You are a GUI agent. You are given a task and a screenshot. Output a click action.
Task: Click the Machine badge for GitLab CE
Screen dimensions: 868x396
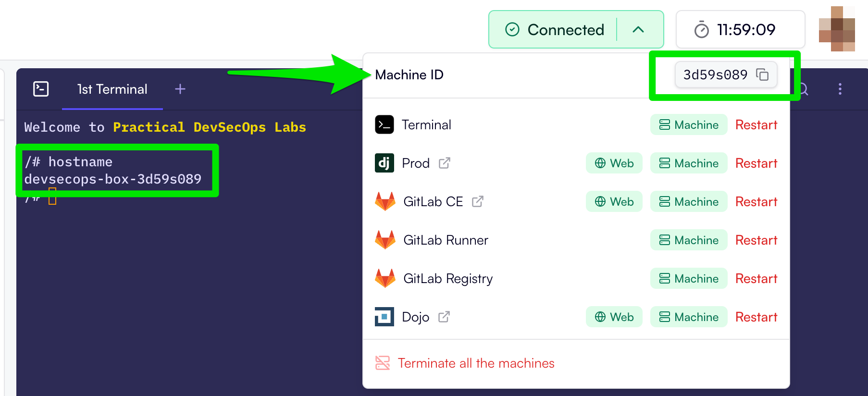point(688,202)
